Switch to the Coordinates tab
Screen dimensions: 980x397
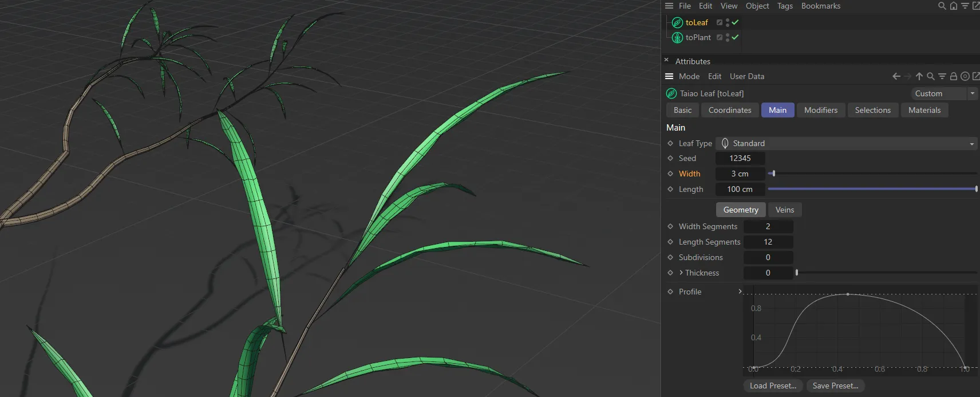[730, 110]
